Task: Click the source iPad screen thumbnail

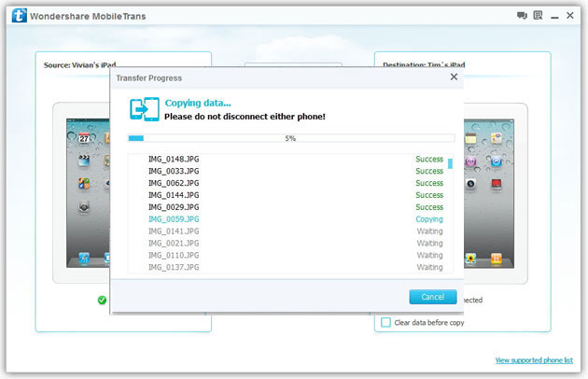Action: click(x=88, y=193)
